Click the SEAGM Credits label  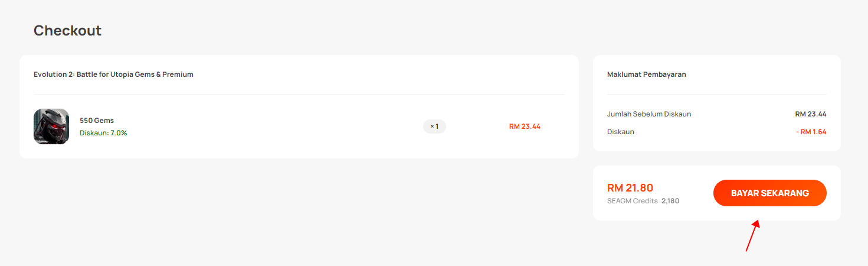633,201
